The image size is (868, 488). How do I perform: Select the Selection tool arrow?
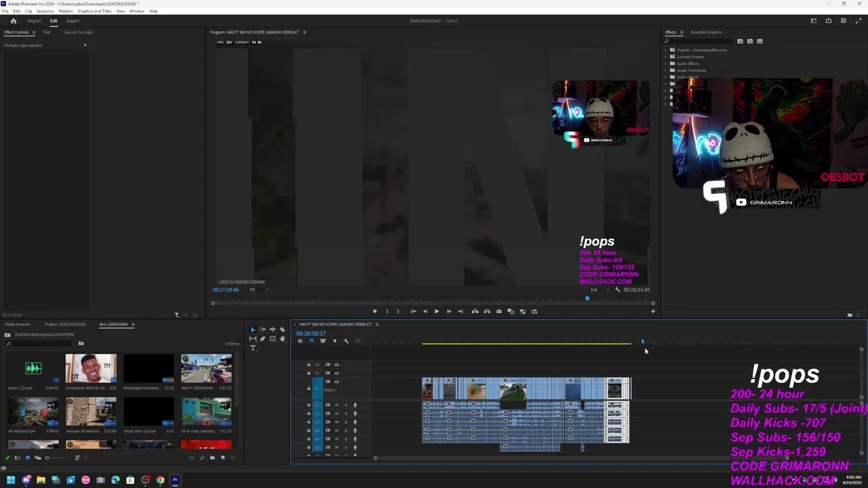coord(253,329)
